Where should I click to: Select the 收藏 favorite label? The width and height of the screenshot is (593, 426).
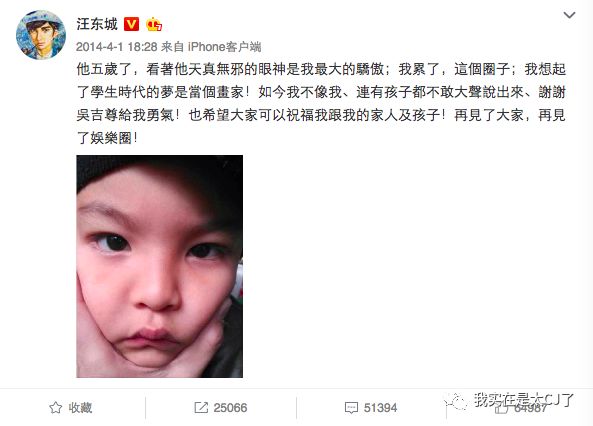tap(80, 407)
